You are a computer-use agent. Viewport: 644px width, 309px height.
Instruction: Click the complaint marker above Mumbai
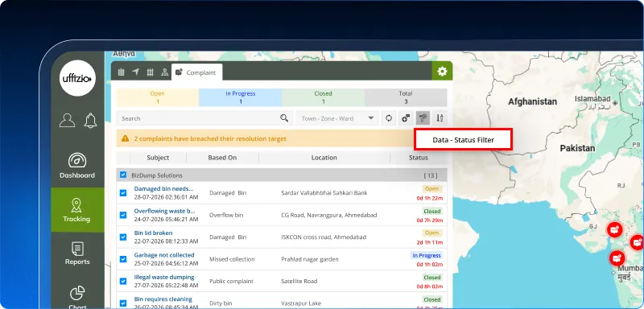[x=617, y=258]
